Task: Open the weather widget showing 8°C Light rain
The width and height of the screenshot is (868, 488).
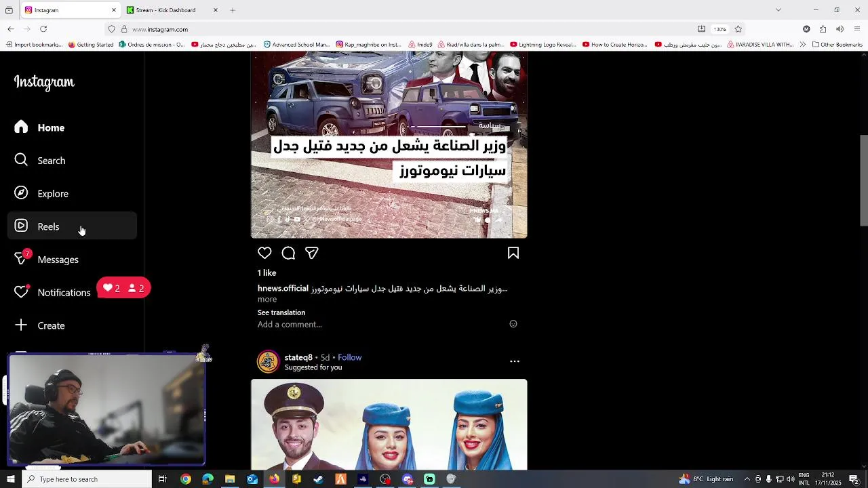Action: 706,479
